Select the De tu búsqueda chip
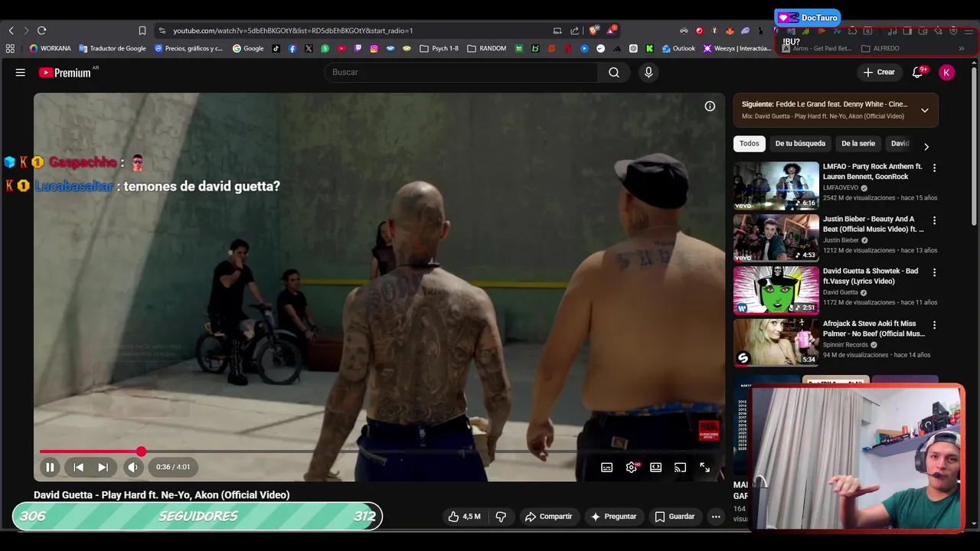Viewport: 980px width, 551px height. [x=800, y=144]
